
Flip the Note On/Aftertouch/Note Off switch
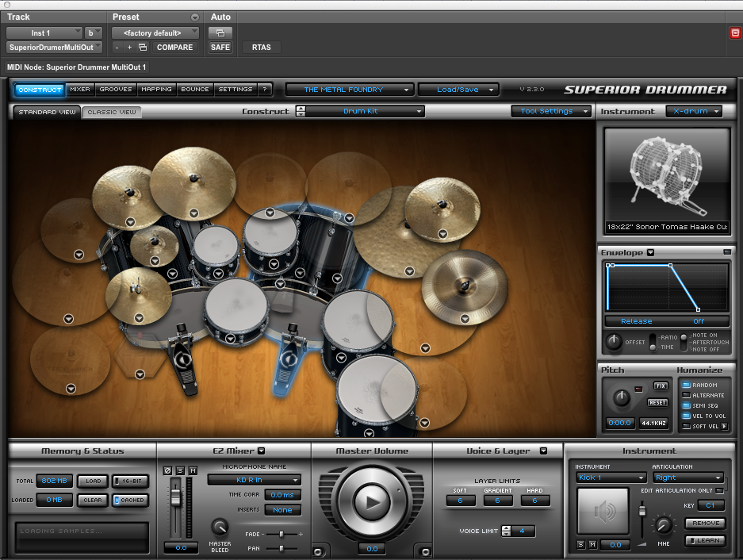tap(684, 342)
